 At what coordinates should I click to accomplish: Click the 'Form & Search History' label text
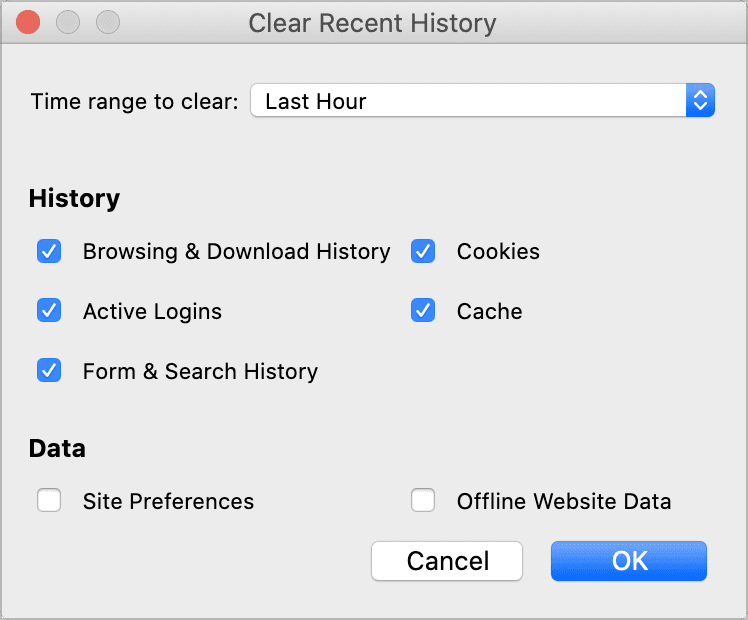[200, 371]
